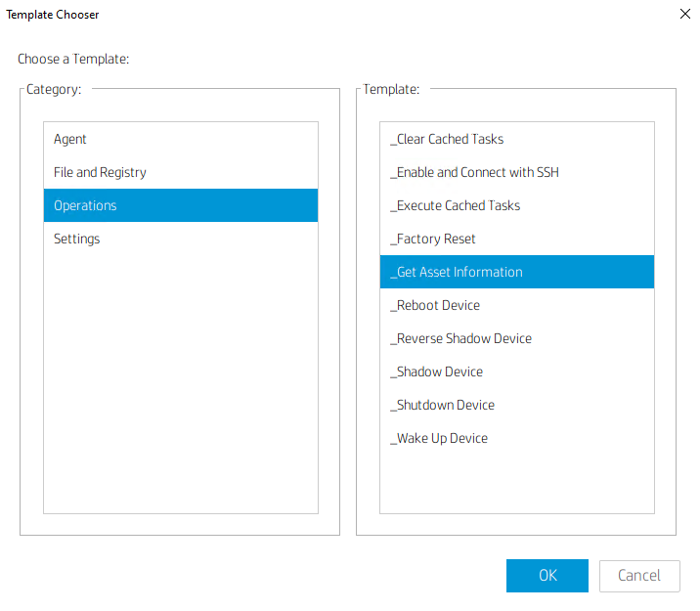Screen dimensions: 700x611
Task: Choose File and Registry category
Action: coord(181,172)
